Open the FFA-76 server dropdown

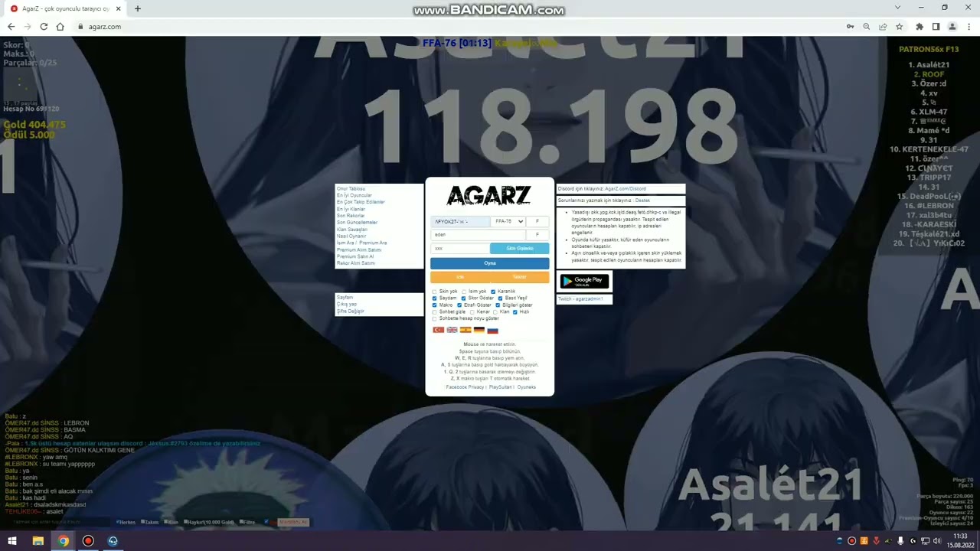(508, 222)
